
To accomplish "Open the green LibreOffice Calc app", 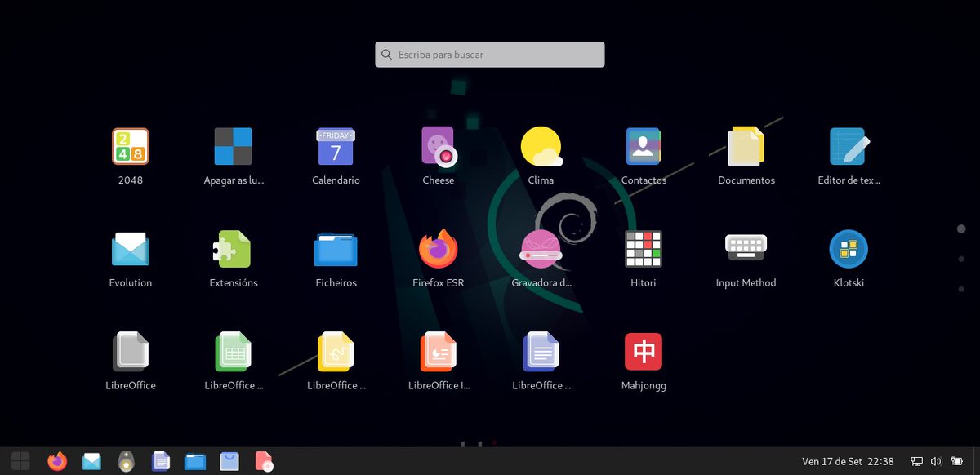I will tap(233, 352).
